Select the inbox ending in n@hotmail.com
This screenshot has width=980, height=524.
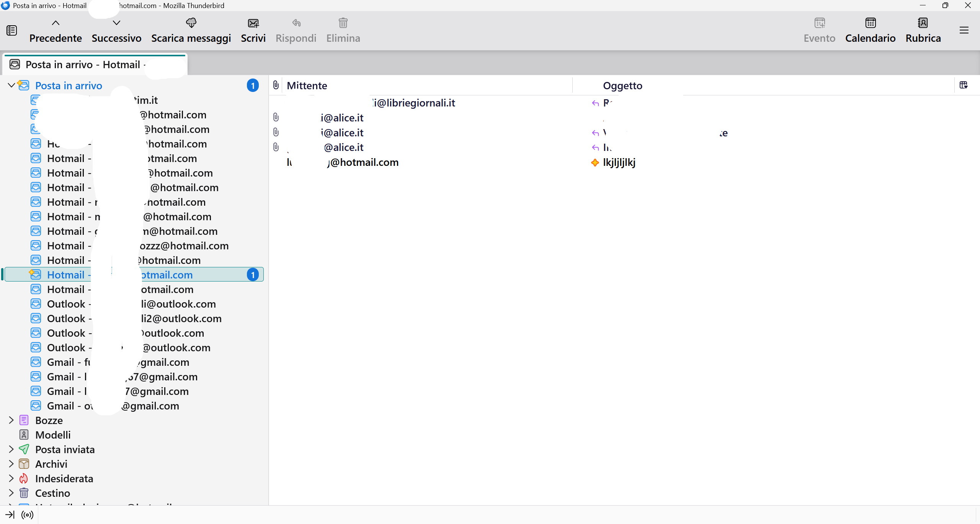coord(134,231)
